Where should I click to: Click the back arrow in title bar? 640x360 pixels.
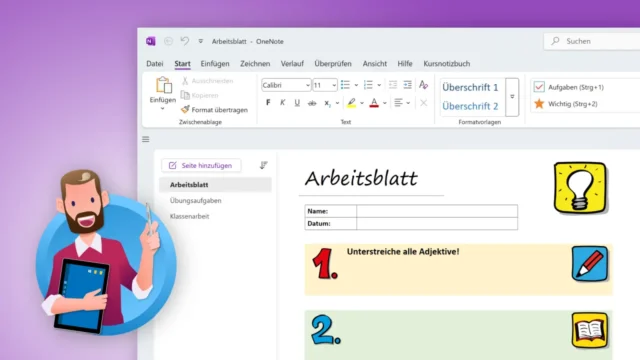[168, 41]
